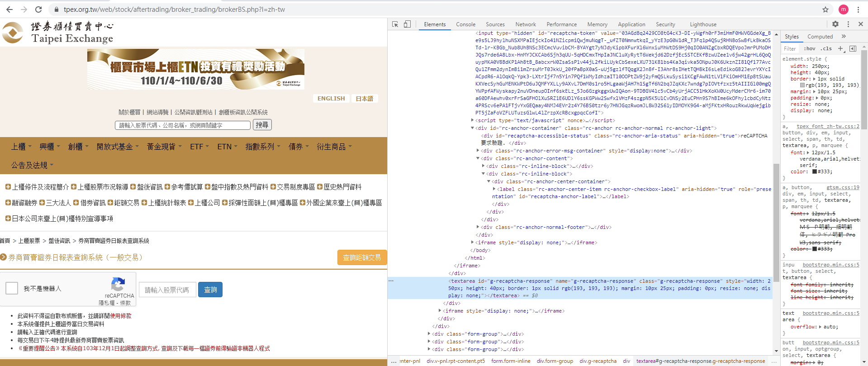
Task: Click the browser address bar URL
Action: coord(174,10)
